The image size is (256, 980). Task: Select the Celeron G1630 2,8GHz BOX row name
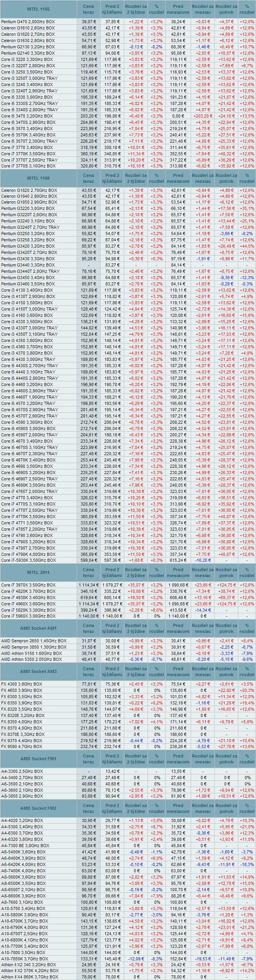point(28,40)
